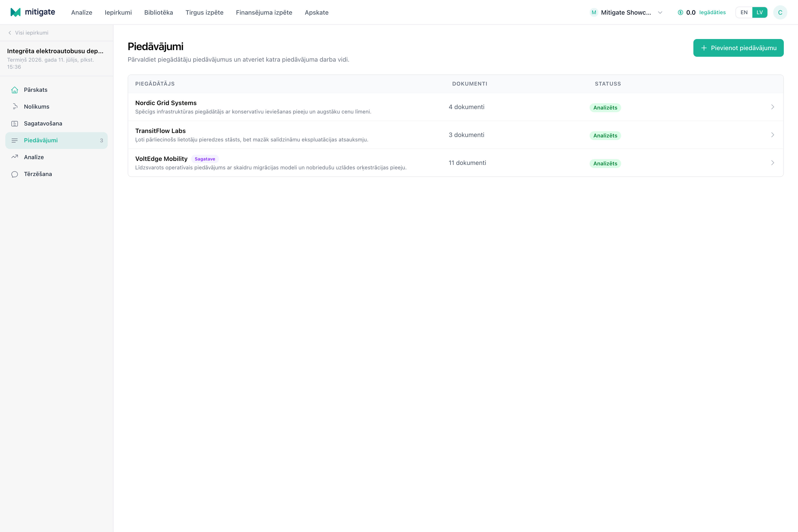Switch language to LV
Viewport: 798px width, 532px height.
pyautogui.click(x=760, y=13)
